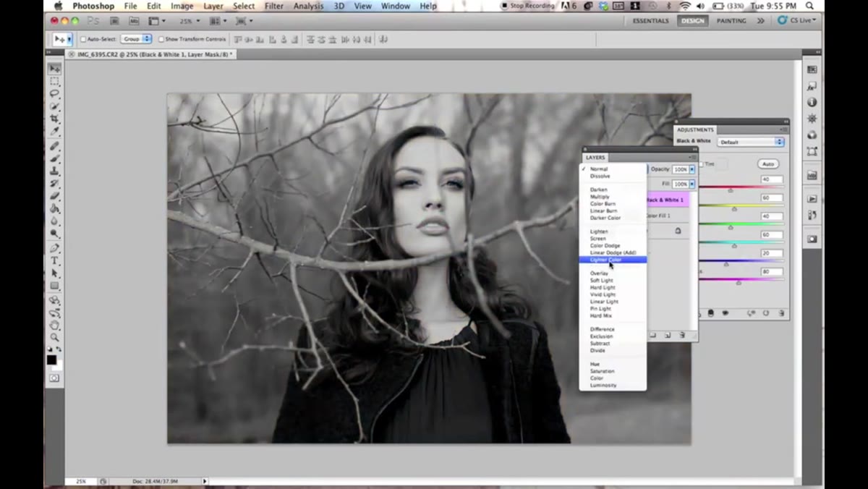Select the Blur tool
Image resolution: width=868 pixels, height=489 pixels.
point(55,221)
